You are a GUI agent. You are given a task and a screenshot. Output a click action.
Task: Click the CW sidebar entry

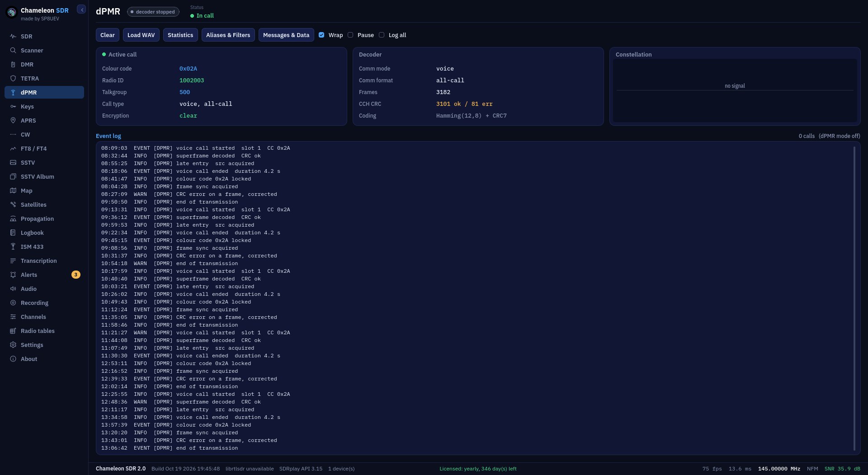tap(44, 134)
